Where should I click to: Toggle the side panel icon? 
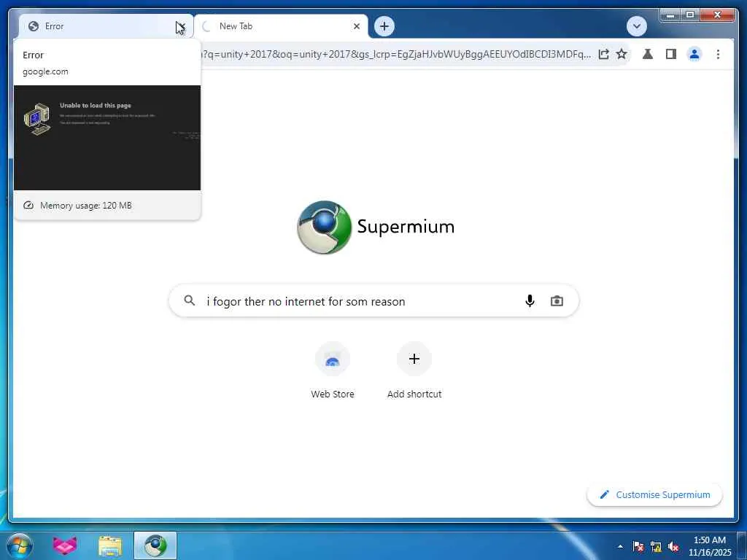(671, 54)
